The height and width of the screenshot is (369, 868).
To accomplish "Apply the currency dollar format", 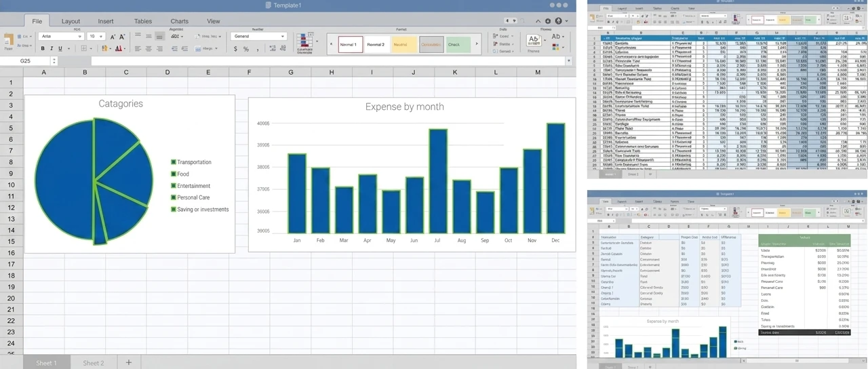I will pos(235,49).
